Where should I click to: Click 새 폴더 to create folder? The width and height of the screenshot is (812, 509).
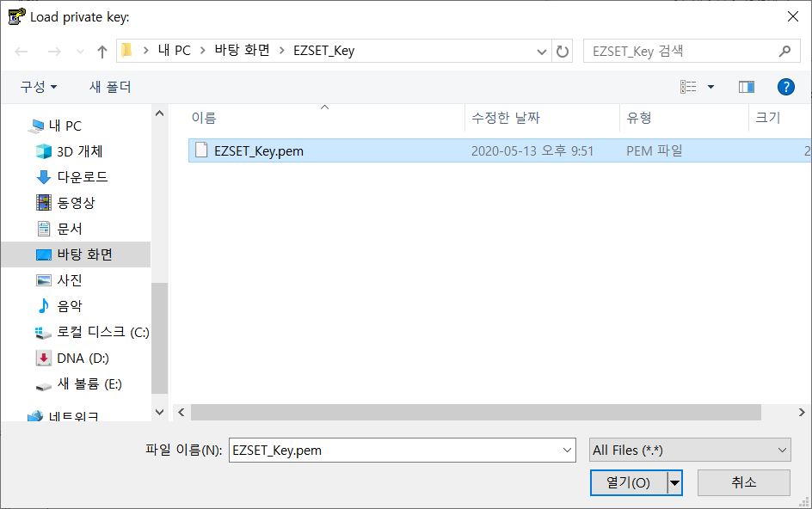click(x=110, y=87)
